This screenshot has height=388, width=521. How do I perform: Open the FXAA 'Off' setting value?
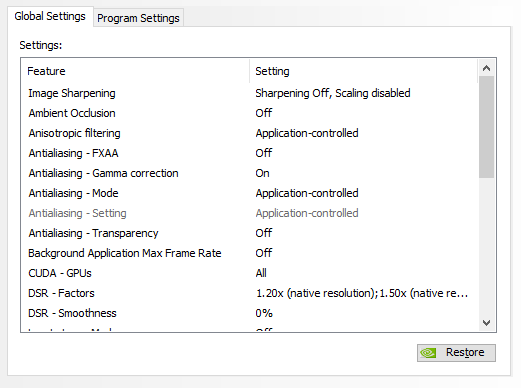click(x=264, y=153)
